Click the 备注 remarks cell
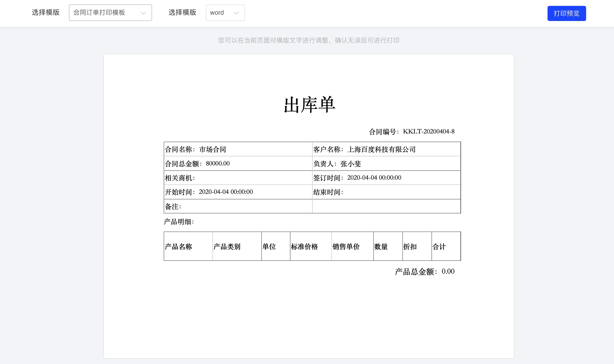614x364 pixels. point(238,206)
